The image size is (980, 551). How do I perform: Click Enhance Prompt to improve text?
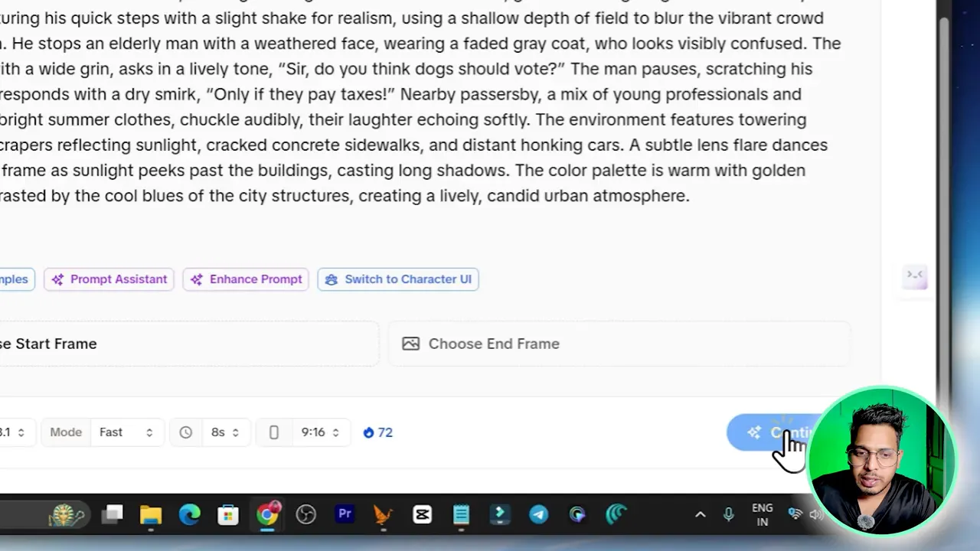click(246, 279)
